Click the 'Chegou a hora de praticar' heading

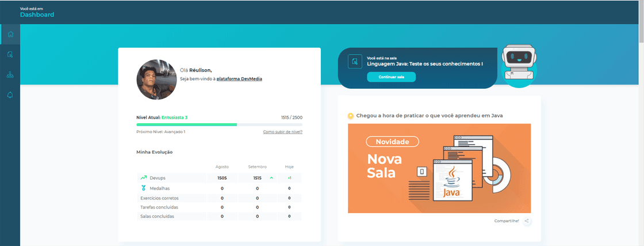430,116
